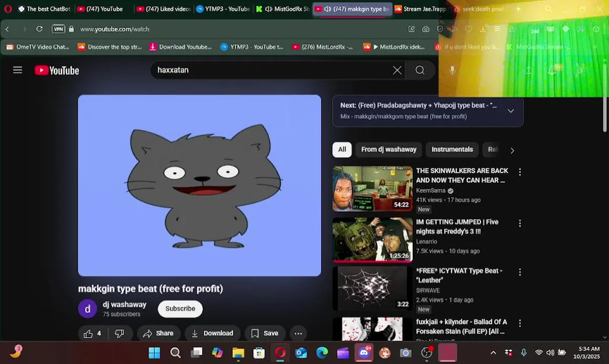Open the dj washaway channel name
This screenshot has height=364, width=609.
(x=124, y=304)
